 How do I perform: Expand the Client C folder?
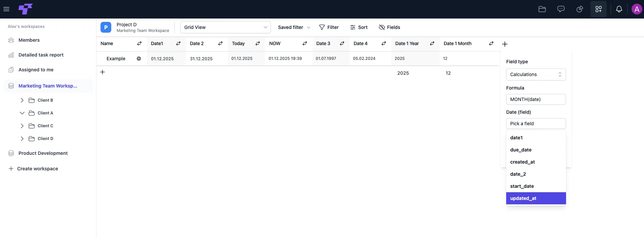[x=22, y=126]
